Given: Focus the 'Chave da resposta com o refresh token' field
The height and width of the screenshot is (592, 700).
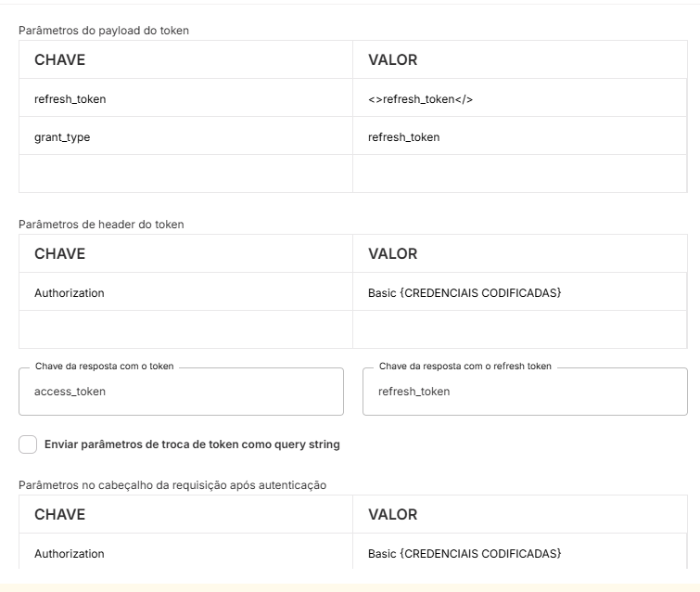Looking at the screenshot, I should coord(525,392).
